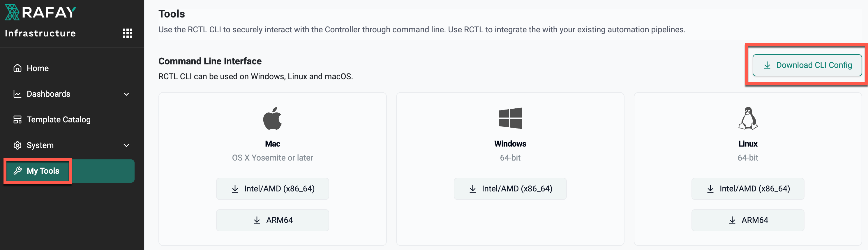Click the System gear icon
The image size is (868, 250).
[x=17, y=145]
